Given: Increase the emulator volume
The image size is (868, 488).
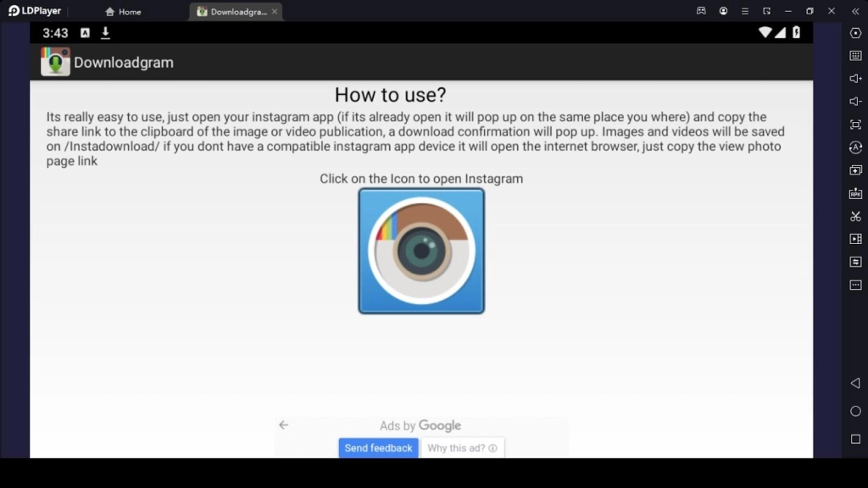Looking at the screenshot, I should coord(855,80).
